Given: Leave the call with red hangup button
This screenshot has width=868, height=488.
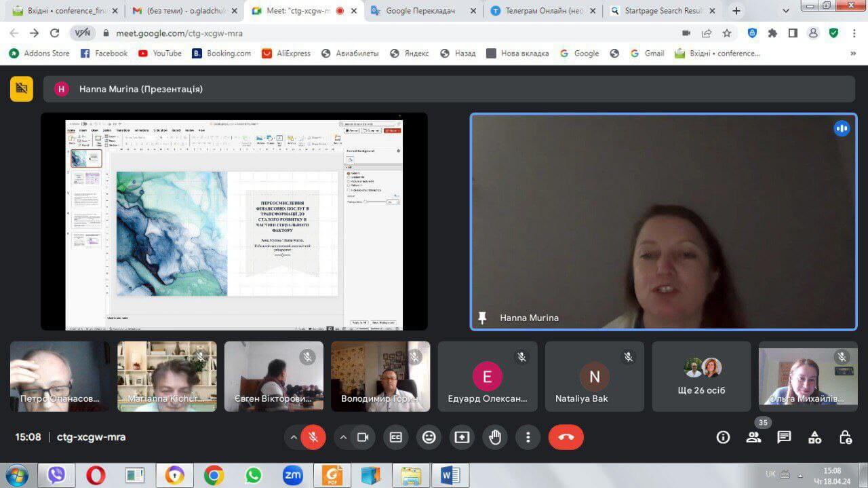Looking at the screenshot, I should point(566,438).
